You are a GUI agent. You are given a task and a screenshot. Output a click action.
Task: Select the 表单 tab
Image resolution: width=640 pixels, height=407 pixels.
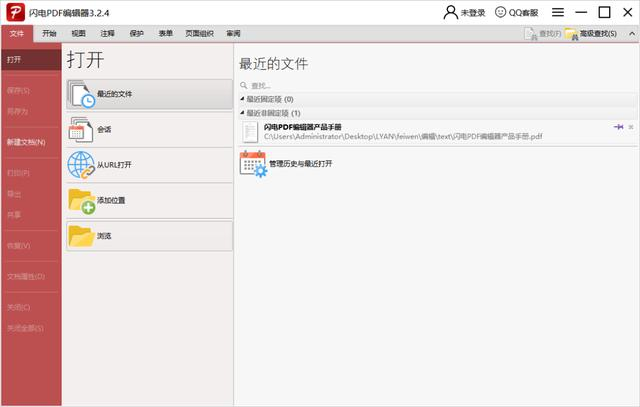pyautogui.click(x=165, y=33)
